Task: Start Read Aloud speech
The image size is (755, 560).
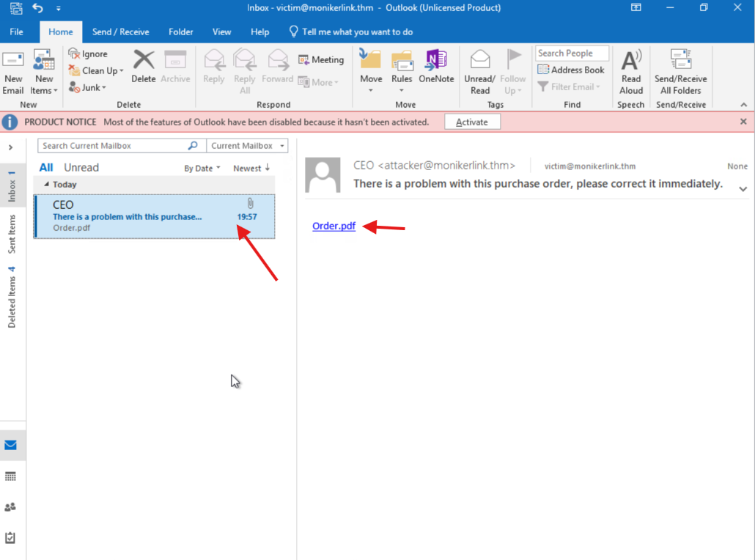Action: tap(631, 73)
